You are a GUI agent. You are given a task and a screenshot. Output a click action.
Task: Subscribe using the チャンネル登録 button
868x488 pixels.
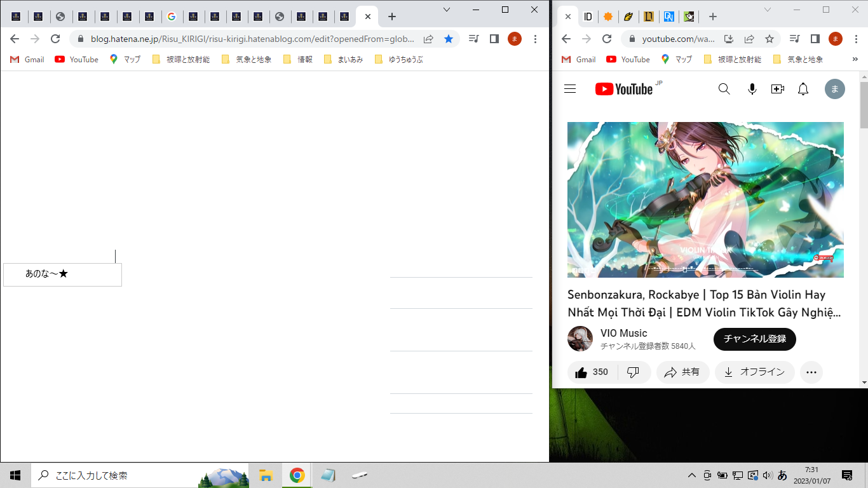pos(755,339)
